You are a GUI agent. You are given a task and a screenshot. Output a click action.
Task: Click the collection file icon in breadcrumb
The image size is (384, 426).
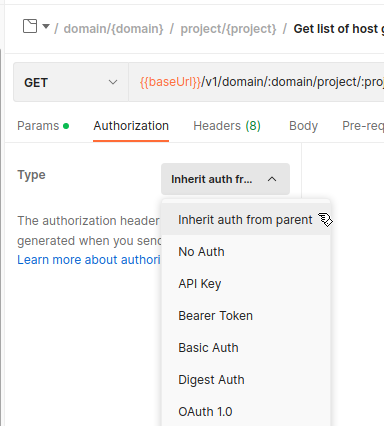pyautogui.click(x=30, y=26)
